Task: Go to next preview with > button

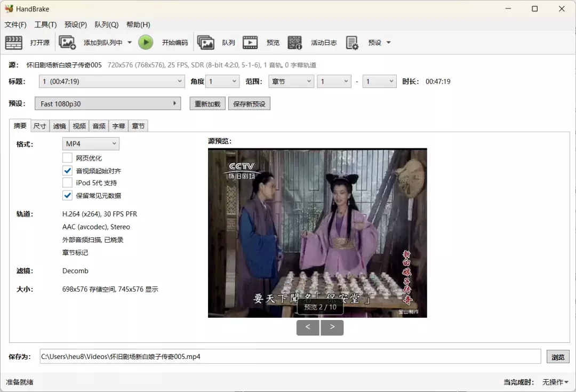Action: coord(332,327)
